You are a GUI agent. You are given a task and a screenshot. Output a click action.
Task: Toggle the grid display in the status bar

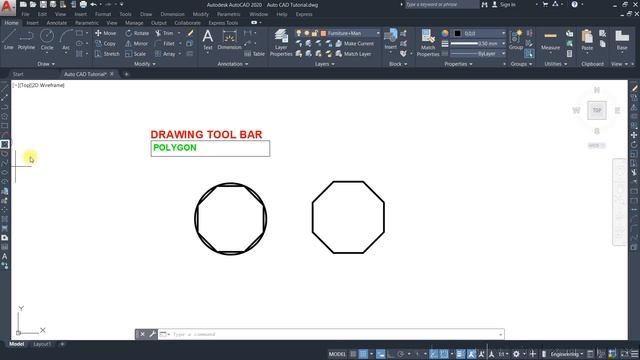pos(353,354)
